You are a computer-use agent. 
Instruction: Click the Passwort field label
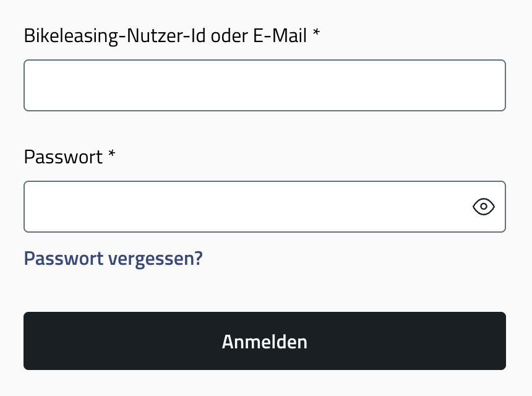tap(64, 157)
